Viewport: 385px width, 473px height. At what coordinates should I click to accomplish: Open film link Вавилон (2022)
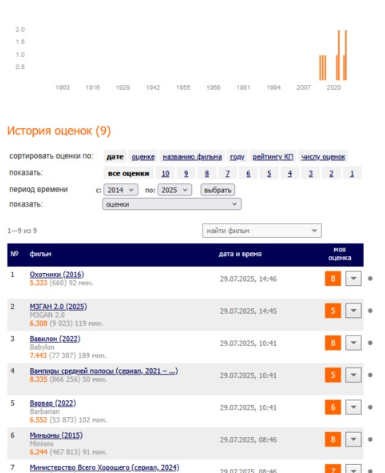pyautogui.click(x=55, y=339)
